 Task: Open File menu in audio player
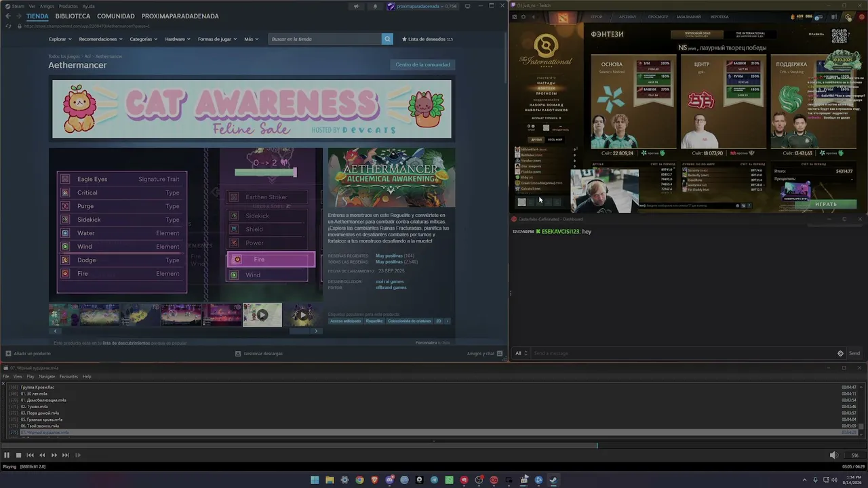(6, 377)
